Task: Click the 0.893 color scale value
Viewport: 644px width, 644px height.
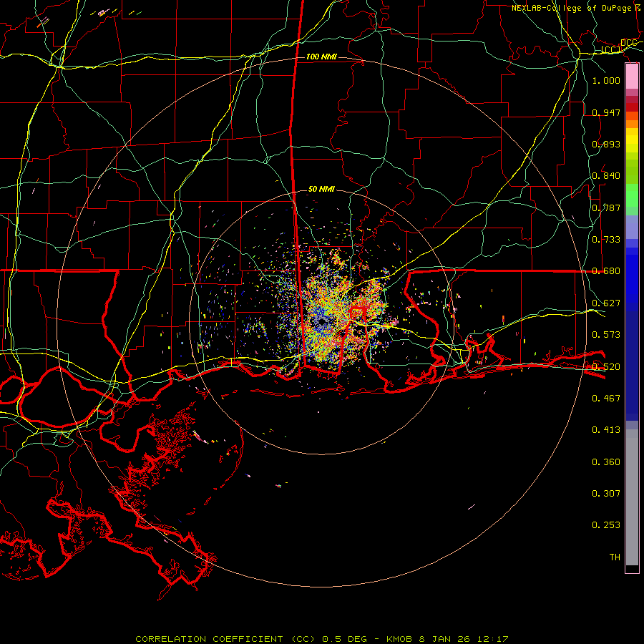Action: 606,144
